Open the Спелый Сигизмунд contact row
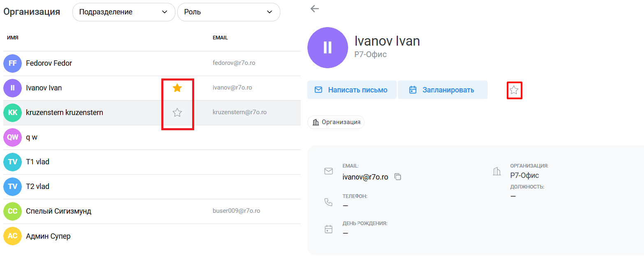 tap(152, 211)
